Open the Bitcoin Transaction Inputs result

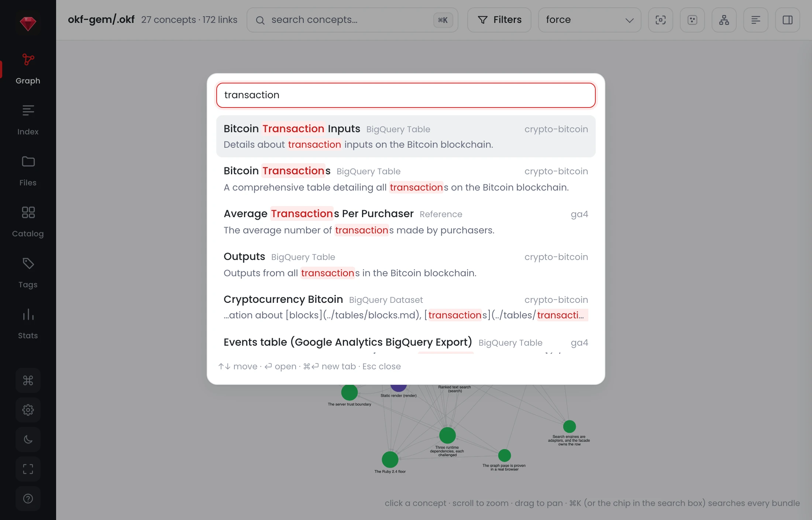406,136
